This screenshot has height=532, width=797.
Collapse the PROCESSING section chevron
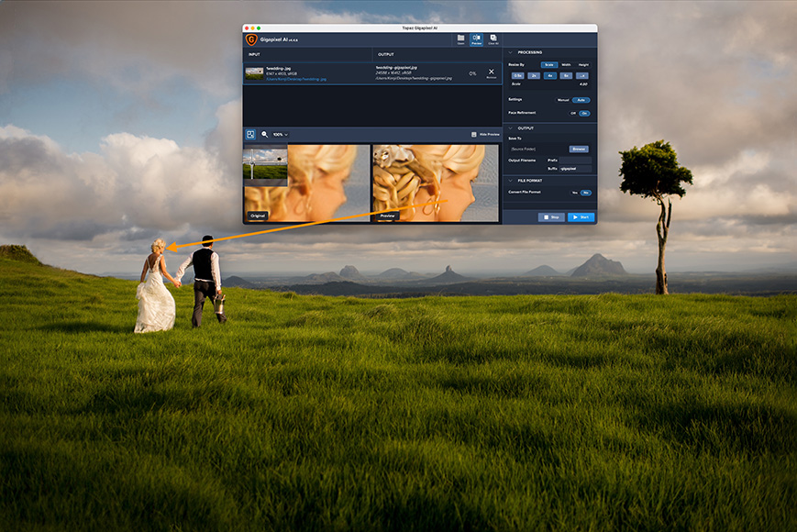point(510,52)
